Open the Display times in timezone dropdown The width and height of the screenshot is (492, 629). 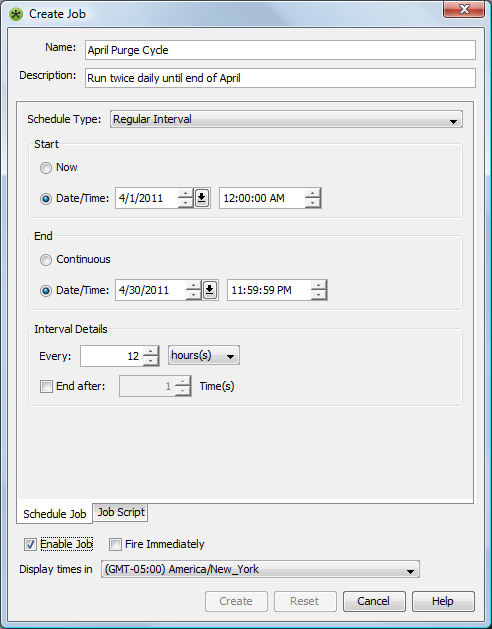click(x=260, y=569)
